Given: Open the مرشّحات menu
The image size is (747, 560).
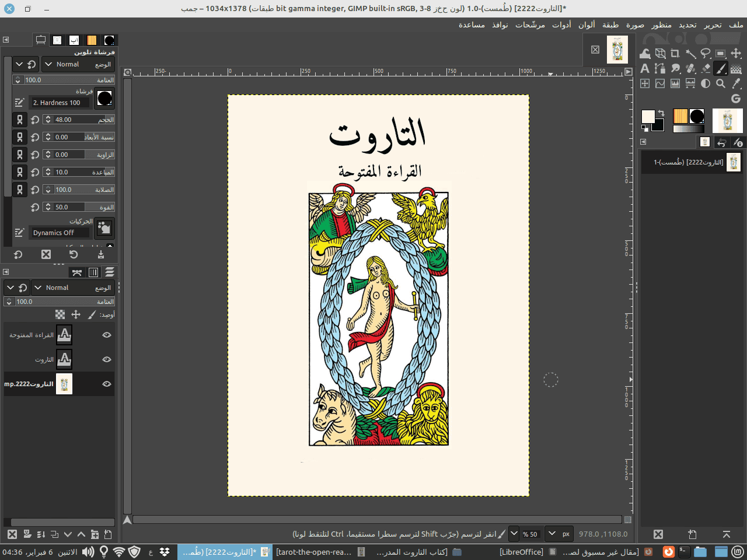Looking at the screenshot, I should tap(530, 24).
